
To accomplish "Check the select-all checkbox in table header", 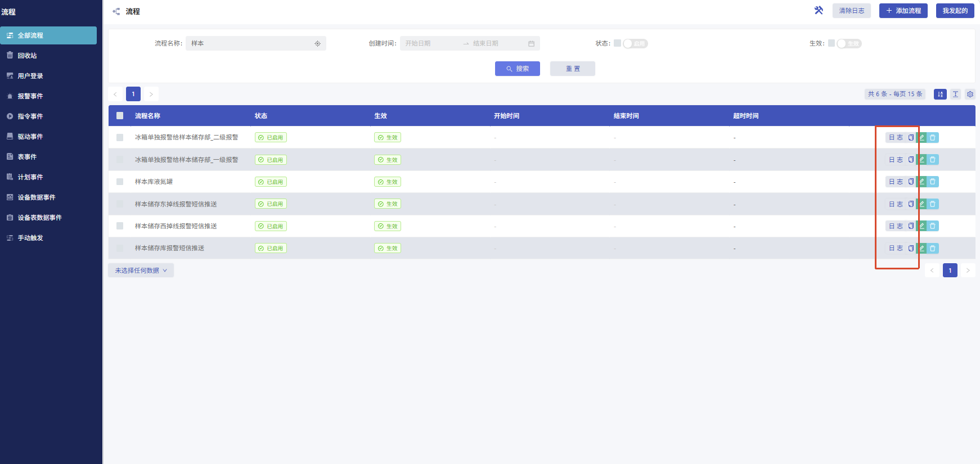I will pos(120,116).
